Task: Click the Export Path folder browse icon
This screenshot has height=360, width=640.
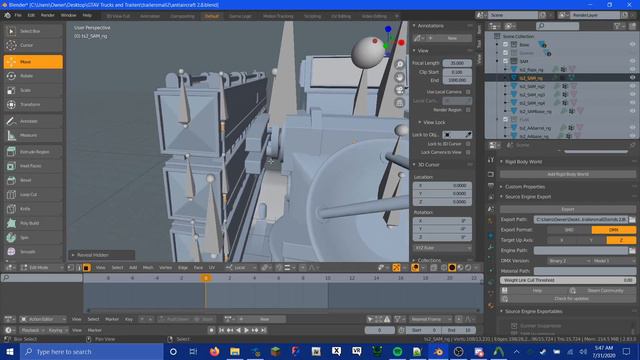Action: [632, 220]
